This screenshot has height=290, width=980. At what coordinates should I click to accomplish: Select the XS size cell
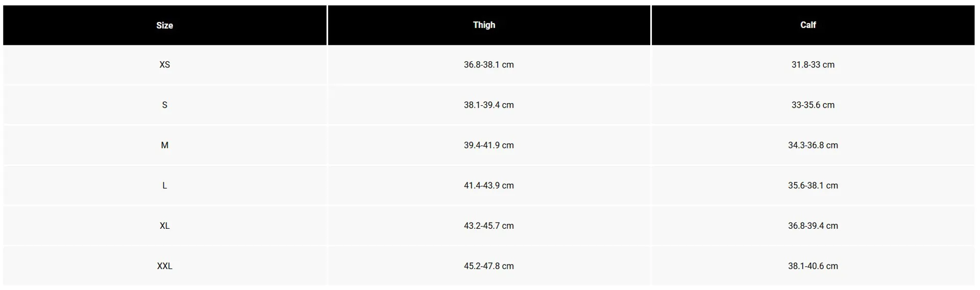(164, 65)
